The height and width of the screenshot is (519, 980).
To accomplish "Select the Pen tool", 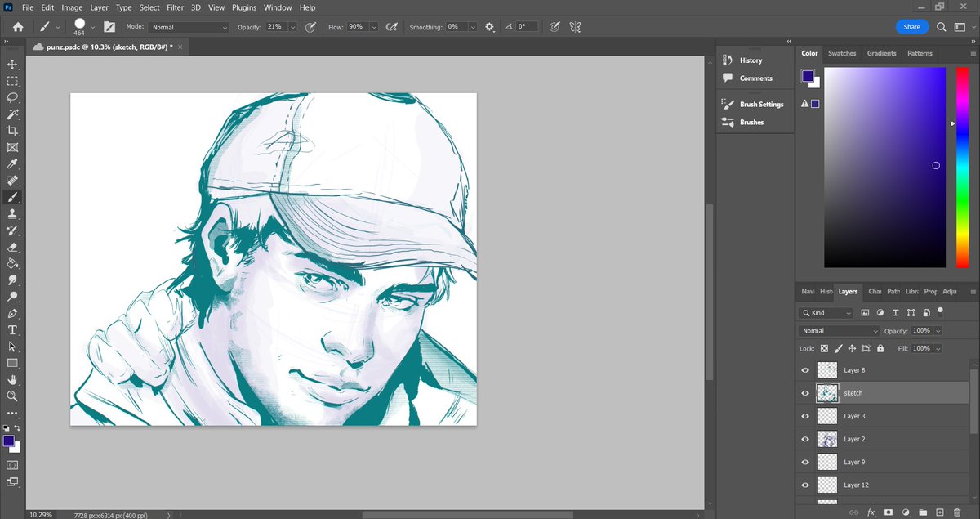I will pos(12,314).
